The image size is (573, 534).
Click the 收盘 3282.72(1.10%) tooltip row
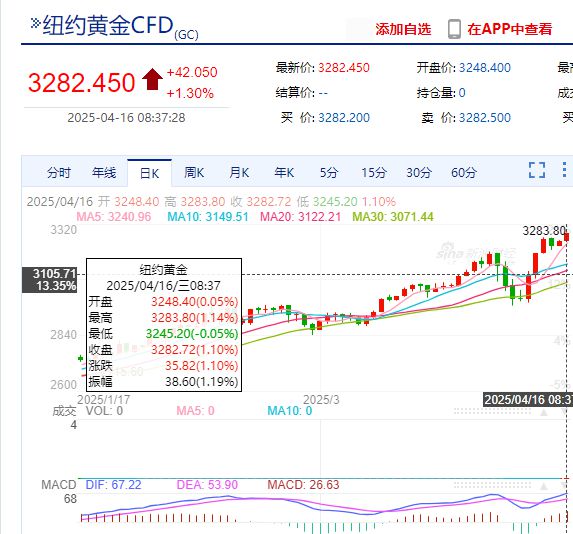(163, 350)
